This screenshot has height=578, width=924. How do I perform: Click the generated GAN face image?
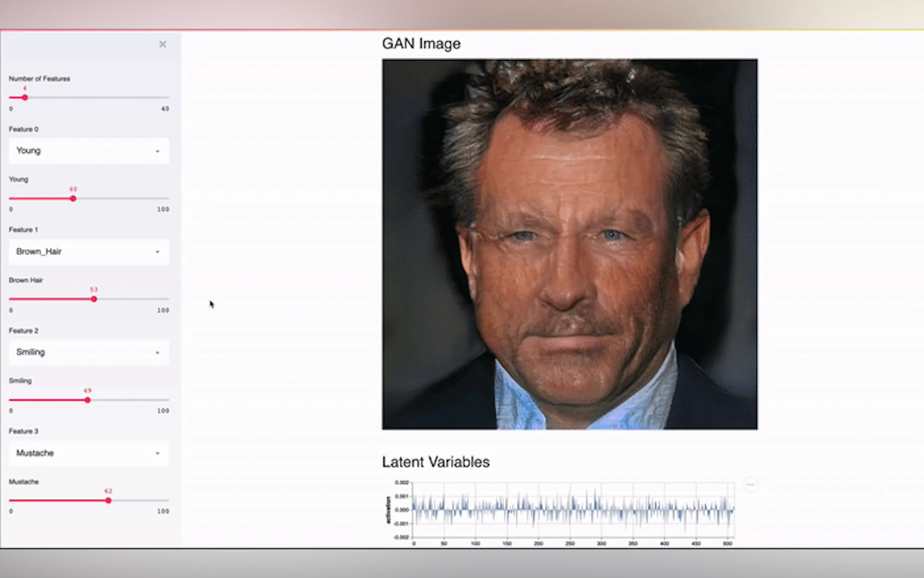pos(570,244)
